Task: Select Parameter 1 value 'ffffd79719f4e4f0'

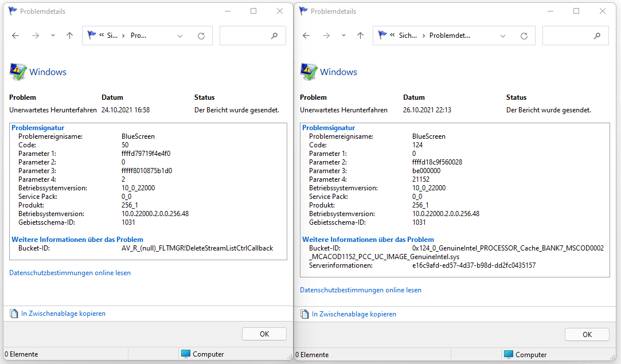Action: click(146, 154)
